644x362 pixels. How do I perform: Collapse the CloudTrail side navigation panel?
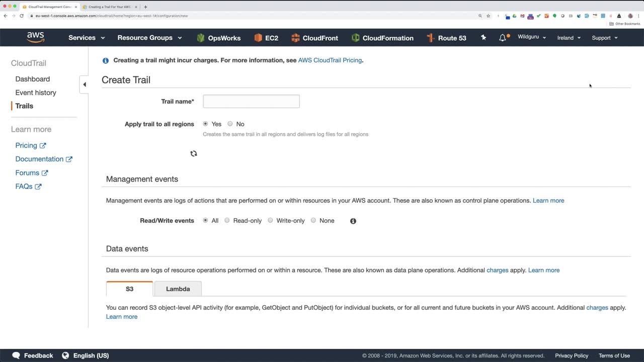coord(84,84)
